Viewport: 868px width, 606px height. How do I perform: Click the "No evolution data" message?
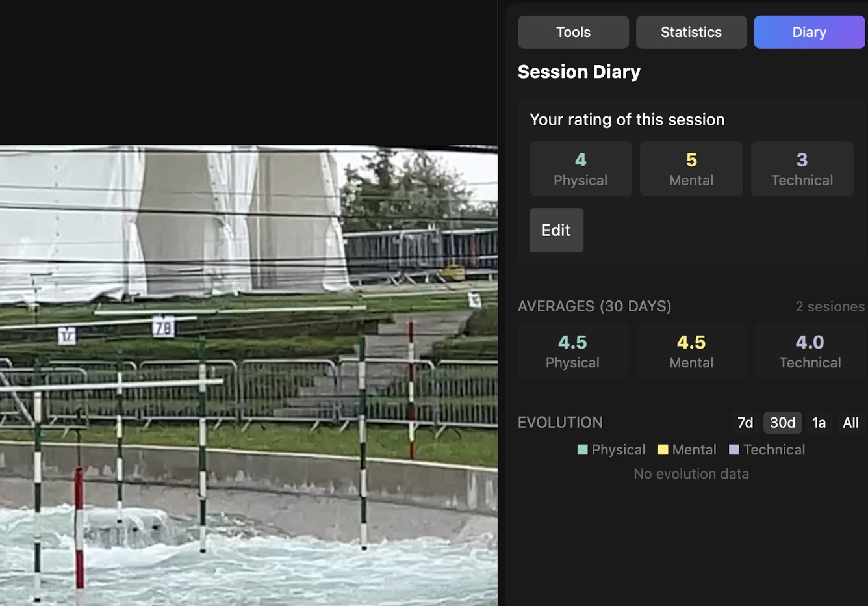click(x=691, y=474)
